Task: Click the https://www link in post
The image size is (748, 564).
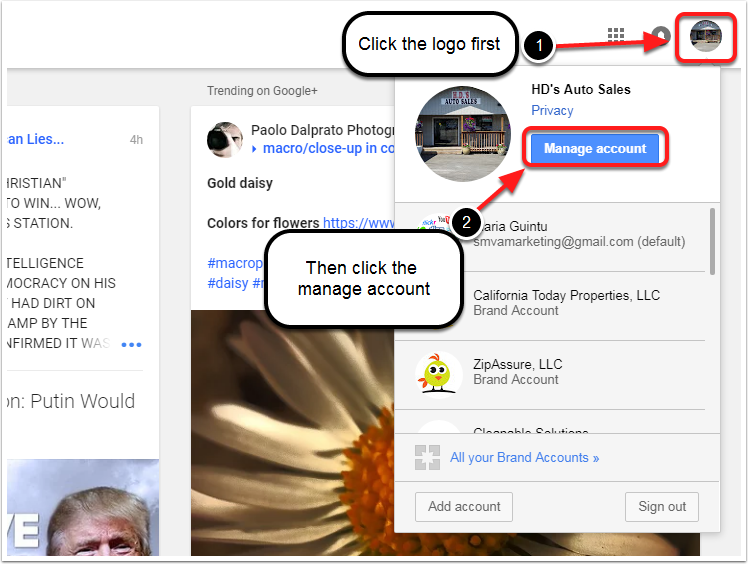Action: (x=359, y=223)
